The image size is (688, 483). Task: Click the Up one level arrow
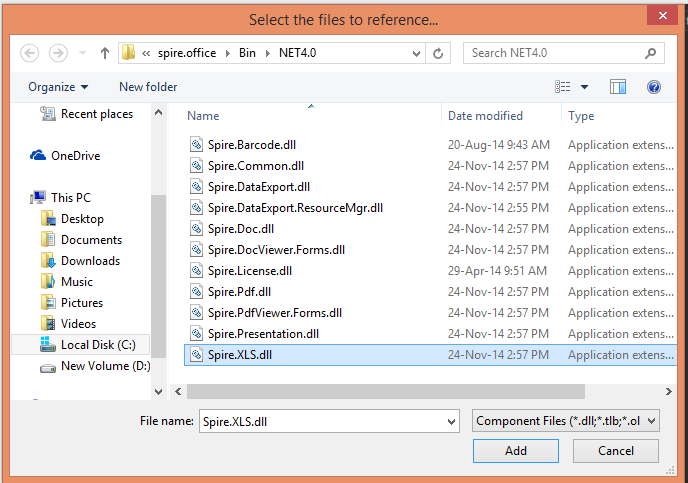(104, 53)
